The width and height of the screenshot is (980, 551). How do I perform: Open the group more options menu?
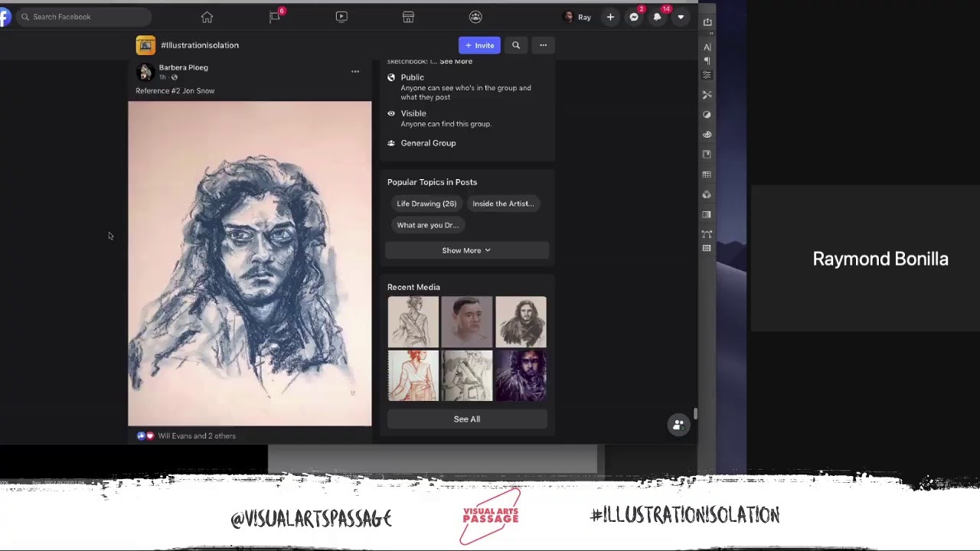click(x=543, y=45)
